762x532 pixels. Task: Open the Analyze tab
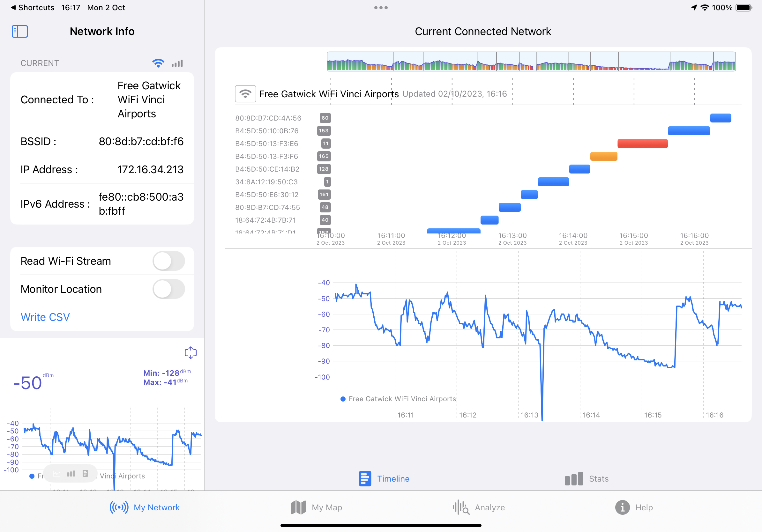coord(479,507)
